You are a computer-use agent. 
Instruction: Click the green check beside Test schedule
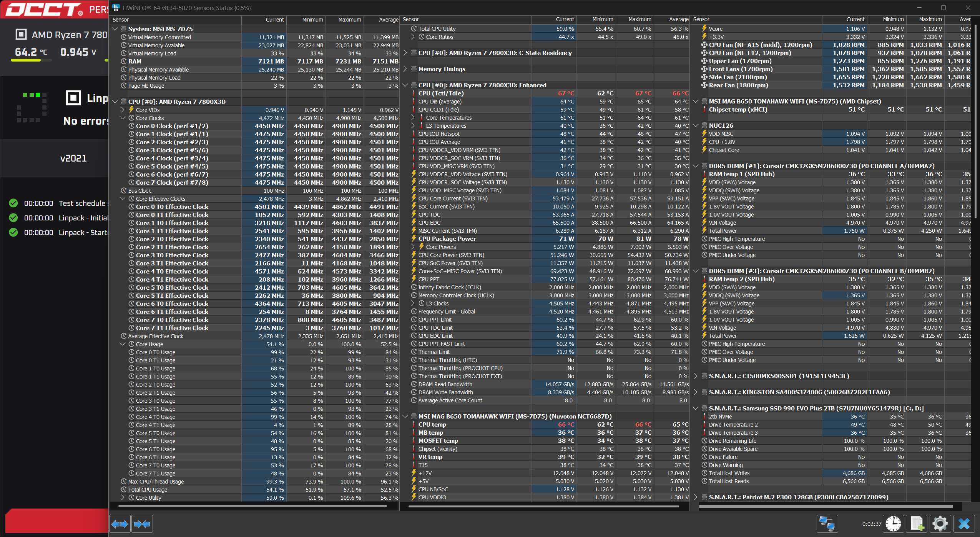(x=13, y=203)
